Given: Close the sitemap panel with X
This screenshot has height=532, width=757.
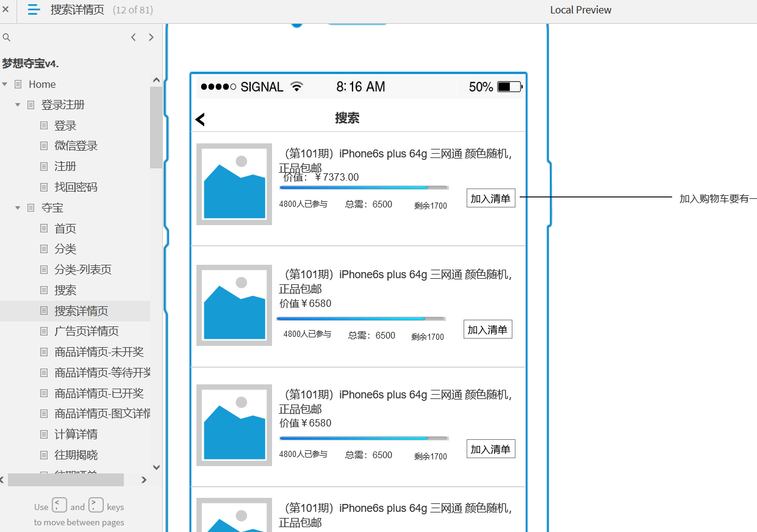Looking at the screenshot, I should (x=5, y=9).
